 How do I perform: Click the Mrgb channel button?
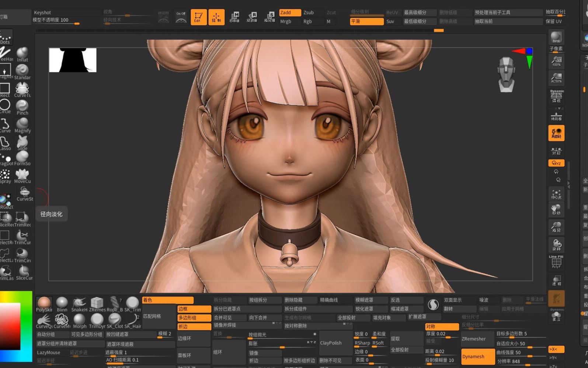pyautogui.click(x=290, y=21)
